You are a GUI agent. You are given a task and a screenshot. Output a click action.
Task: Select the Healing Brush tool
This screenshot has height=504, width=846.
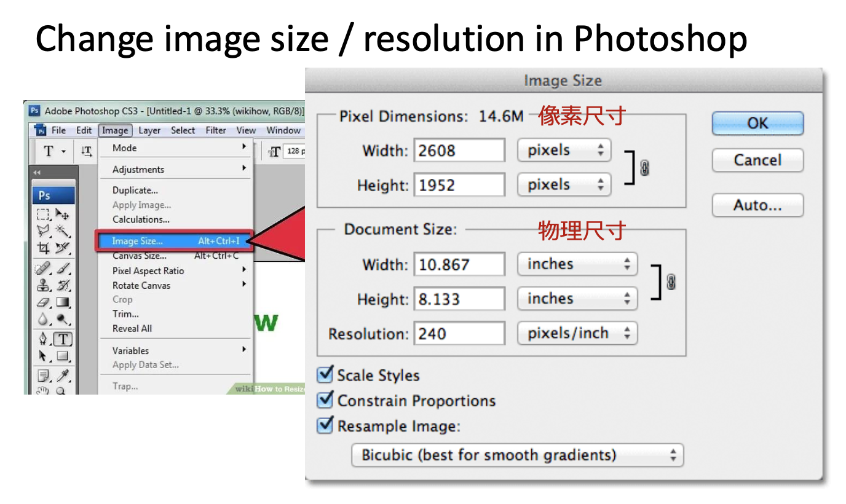[x=43, y=268]
